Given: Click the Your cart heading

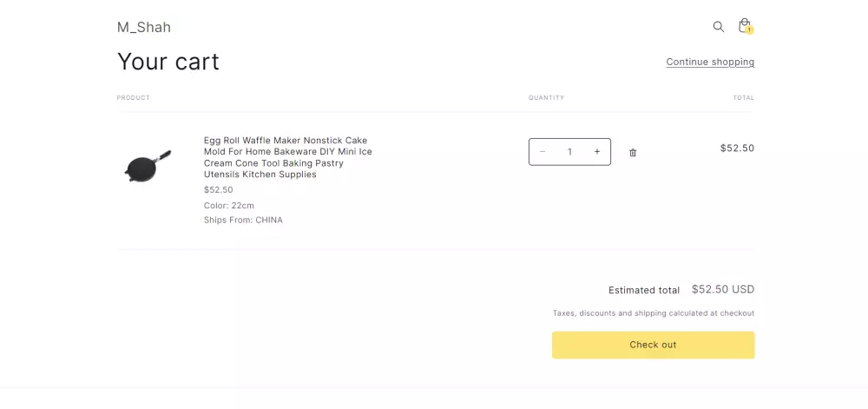Looking at the screenshot, I should click(x=168, y=61).
